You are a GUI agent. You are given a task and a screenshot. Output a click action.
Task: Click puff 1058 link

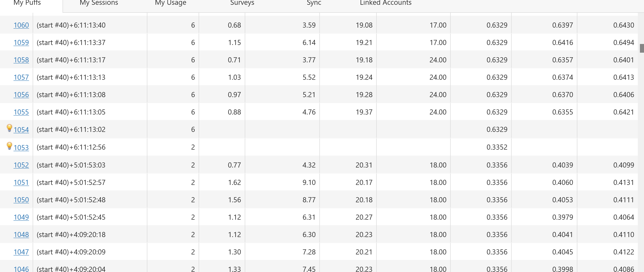click(x=21, y=60)
